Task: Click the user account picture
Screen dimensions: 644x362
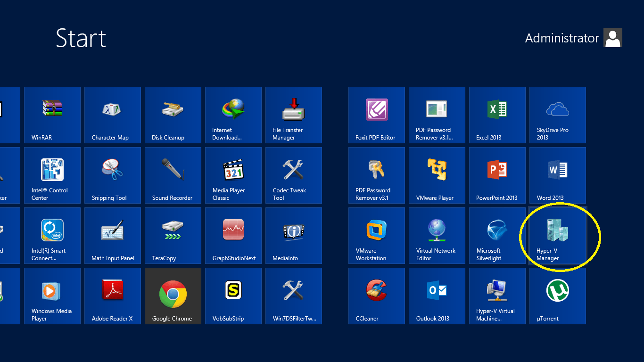Action: point(612,38)
